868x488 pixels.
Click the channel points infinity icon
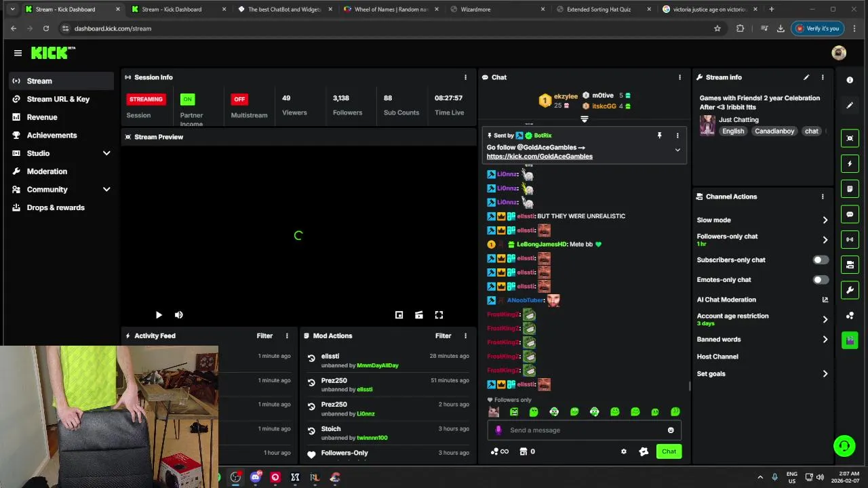coord(500,451)
